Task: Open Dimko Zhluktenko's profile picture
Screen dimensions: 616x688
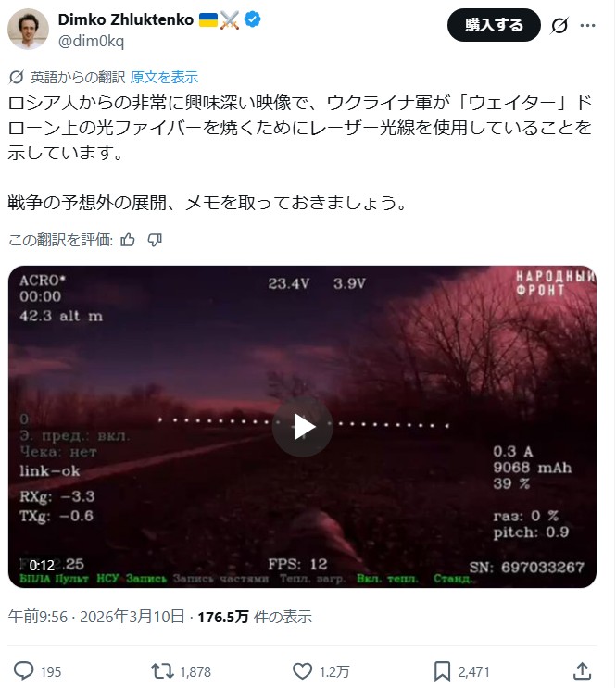Action: pos(28,29)
